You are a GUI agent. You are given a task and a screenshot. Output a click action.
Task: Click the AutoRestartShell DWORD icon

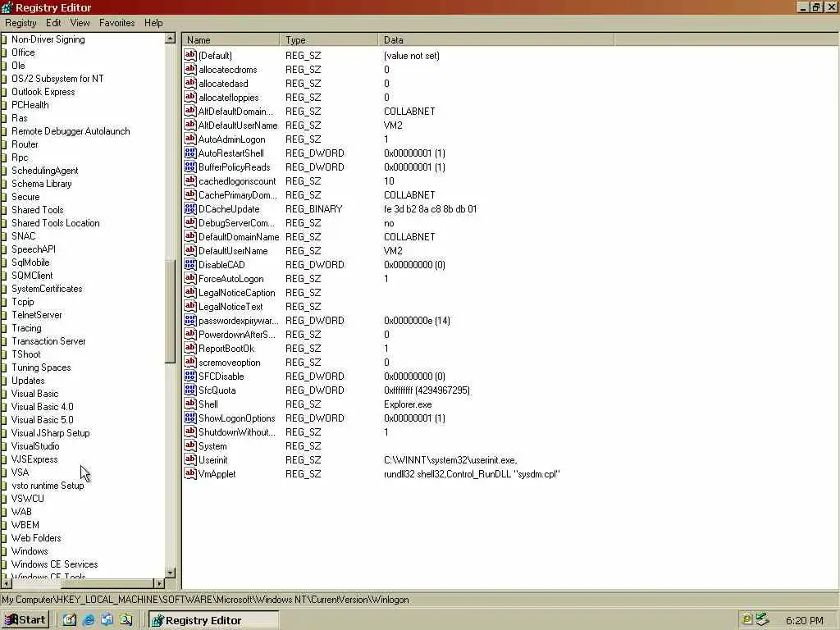190,153
